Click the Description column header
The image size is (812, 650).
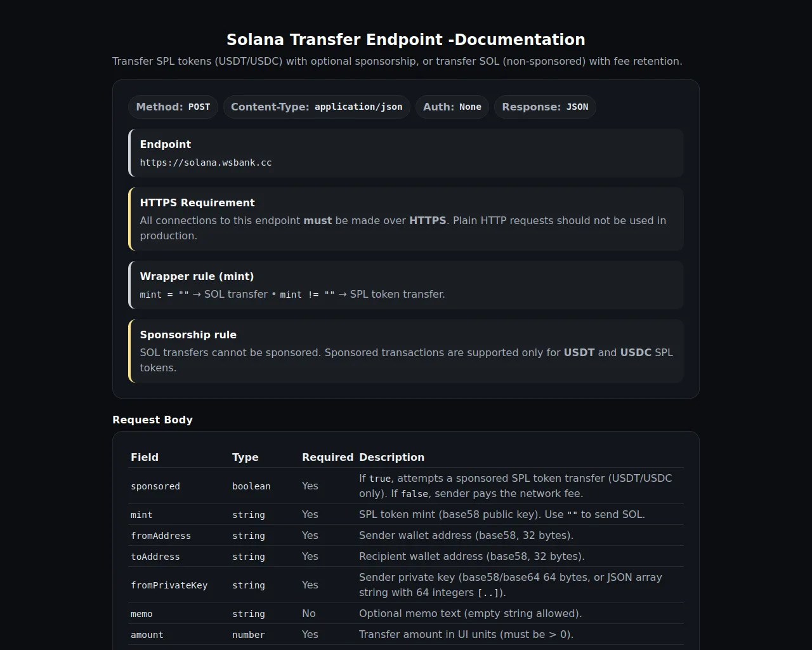[391, 457]
